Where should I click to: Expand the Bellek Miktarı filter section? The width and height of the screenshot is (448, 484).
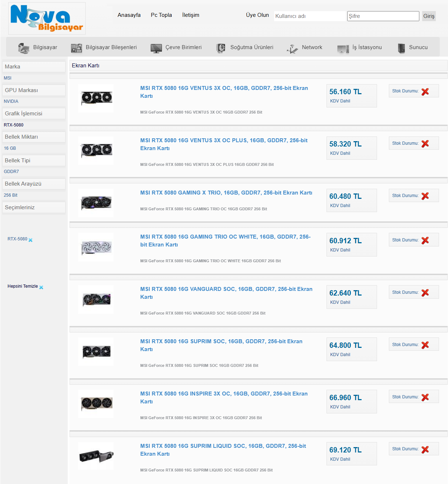pyautogui.click(x=34, y=137)
